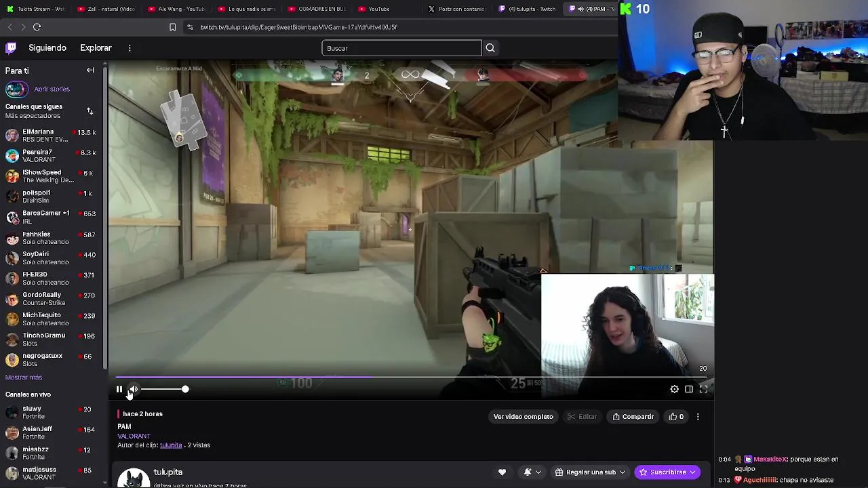Viewport: 868px width, 488px height.
Task: Open BarcaGamer +1 IRL channel
Action: [x=52, y=217]
